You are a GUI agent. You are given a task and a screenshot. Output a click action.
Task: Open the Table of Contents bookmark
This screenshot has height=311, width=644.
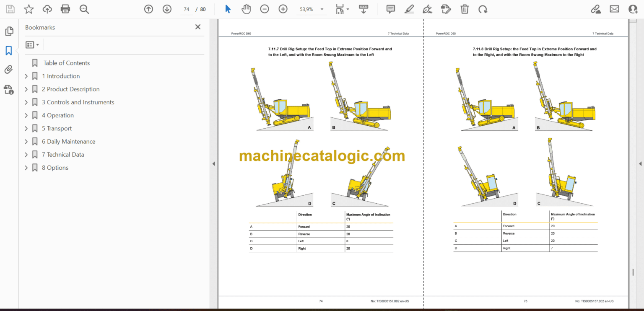(x=67, y=63)
